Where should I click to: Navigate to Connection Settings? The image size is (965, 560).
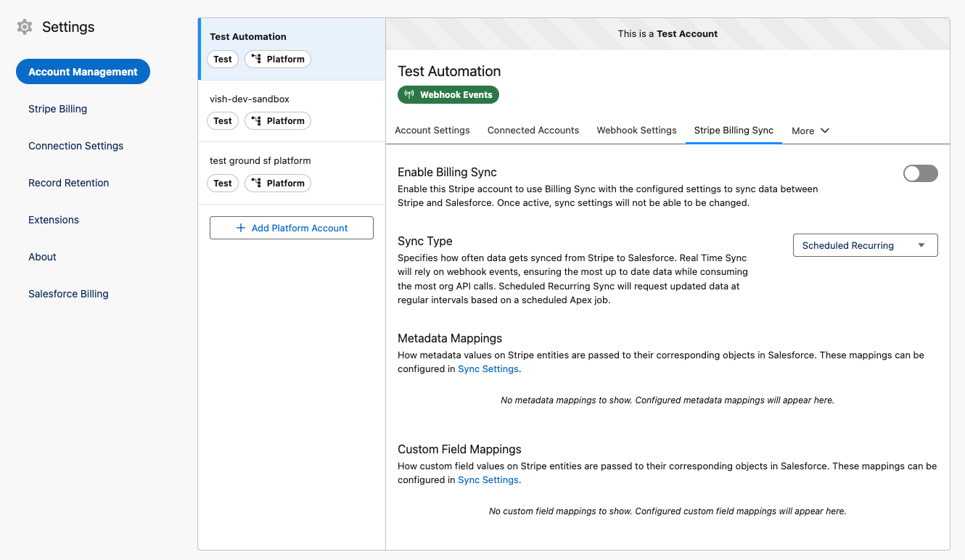[x=75, y=146]
